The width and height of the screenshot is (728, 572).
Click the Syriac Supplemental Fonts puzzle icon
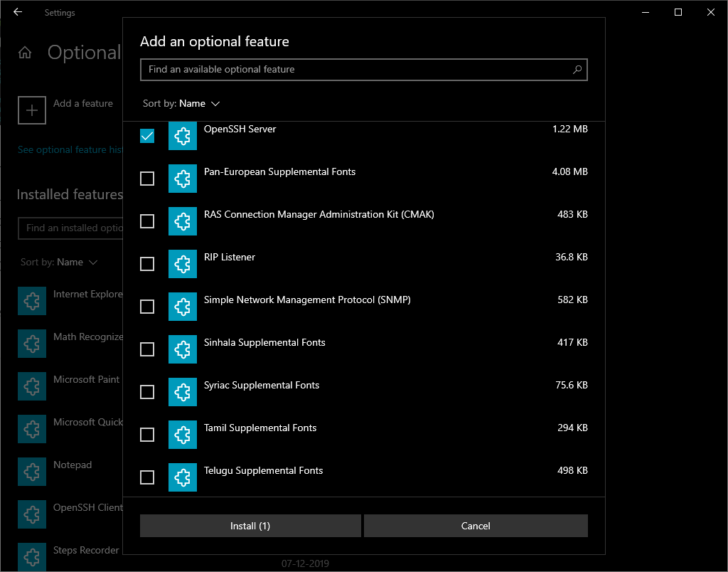coord(183,392)
